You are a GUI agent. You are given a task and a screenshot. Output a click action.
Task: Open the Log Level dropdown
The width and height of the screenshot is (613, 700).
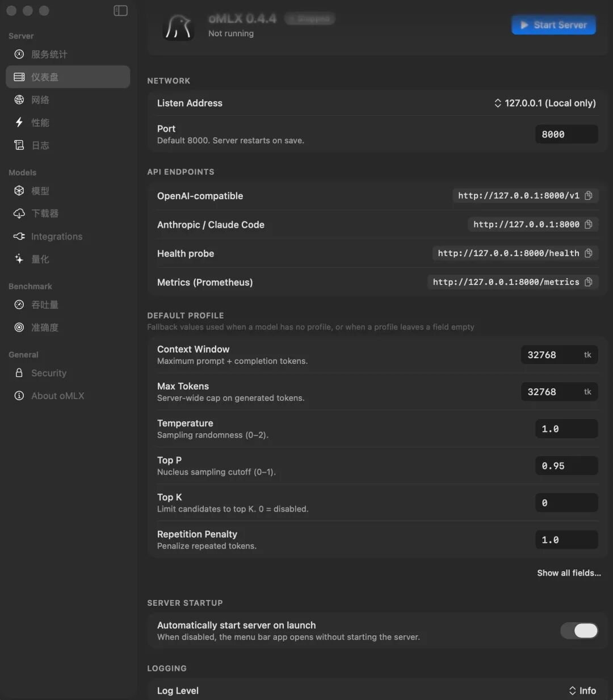point(582,690)
